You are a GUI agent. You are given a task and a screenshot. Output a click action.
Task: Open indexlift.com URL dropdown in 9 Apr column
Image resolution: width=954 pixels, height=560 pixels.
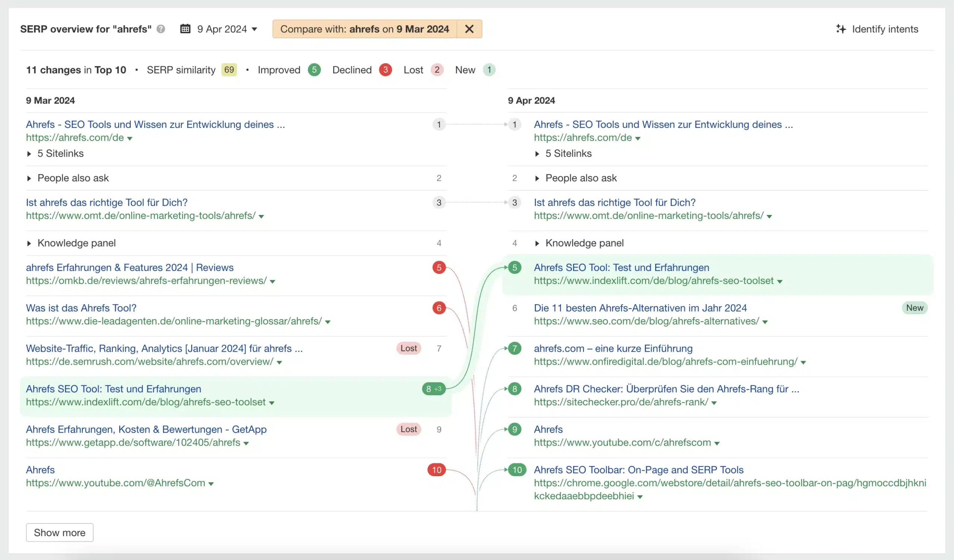[780, 282]
